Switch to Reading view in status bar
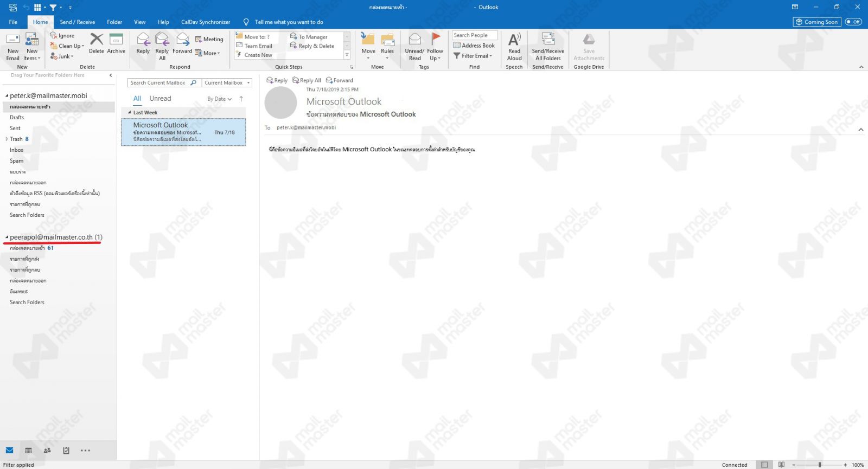This screenshot has width=868, height=469. [781, 465]
